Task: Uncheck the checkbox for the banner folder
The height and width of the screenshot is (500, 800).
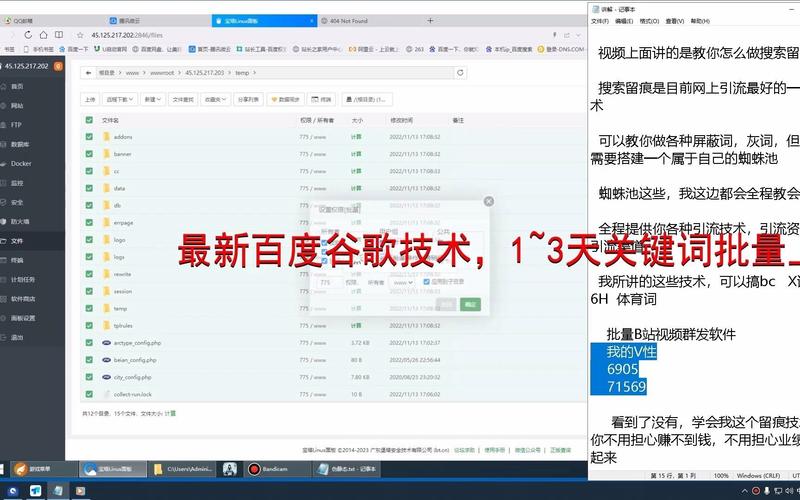Action: pos(89,154)
